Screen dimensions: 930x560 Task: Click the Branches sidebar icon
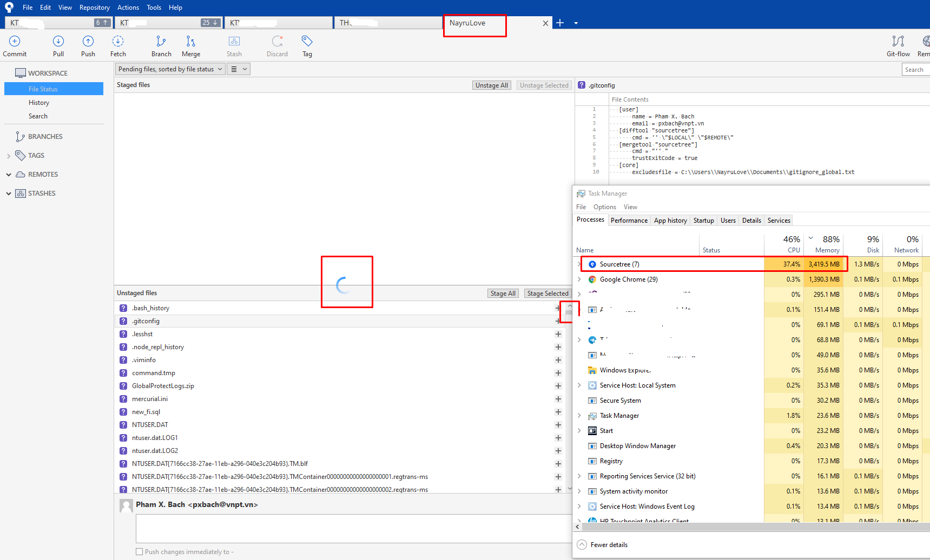coord(20,137)
